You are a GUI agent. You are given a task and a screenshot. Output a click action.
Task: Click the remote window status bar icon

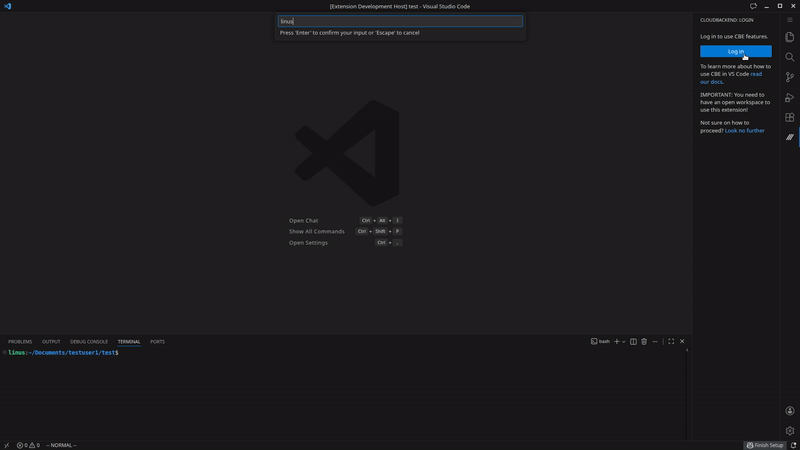point(6,445)
